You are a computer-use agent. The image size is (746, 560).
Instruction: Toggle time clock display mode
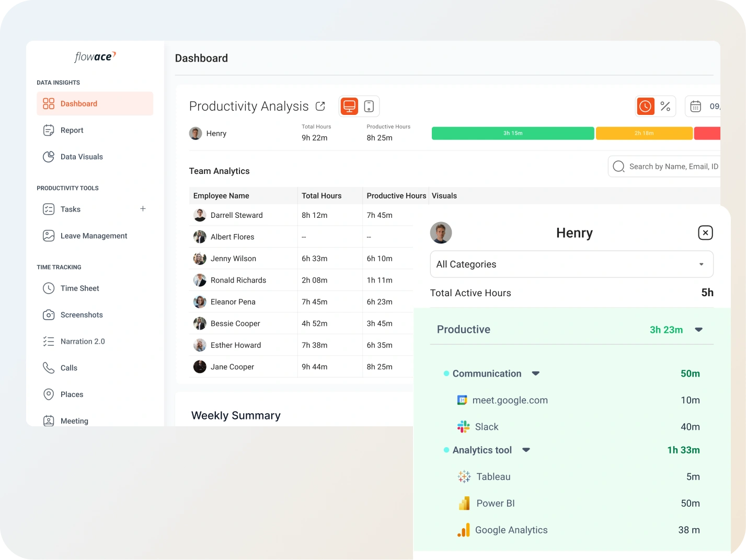pos(646,107)
